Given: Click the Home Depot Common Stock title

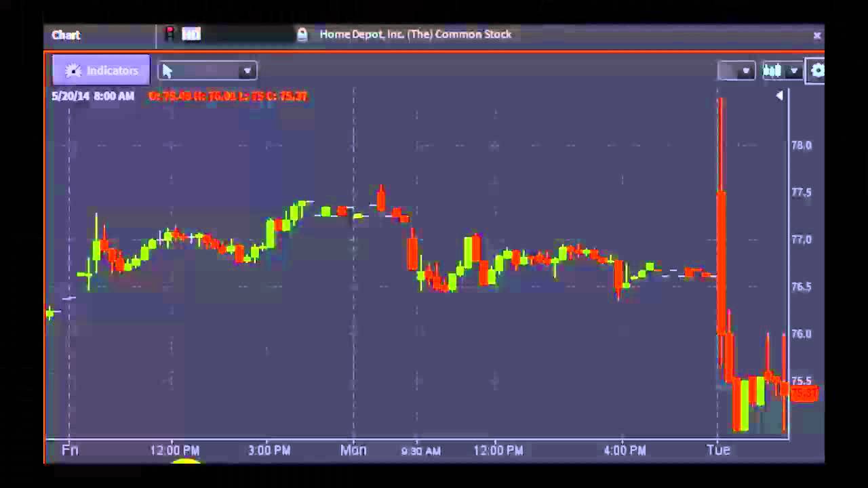Looking at the screenshot, I should (415, 34).
